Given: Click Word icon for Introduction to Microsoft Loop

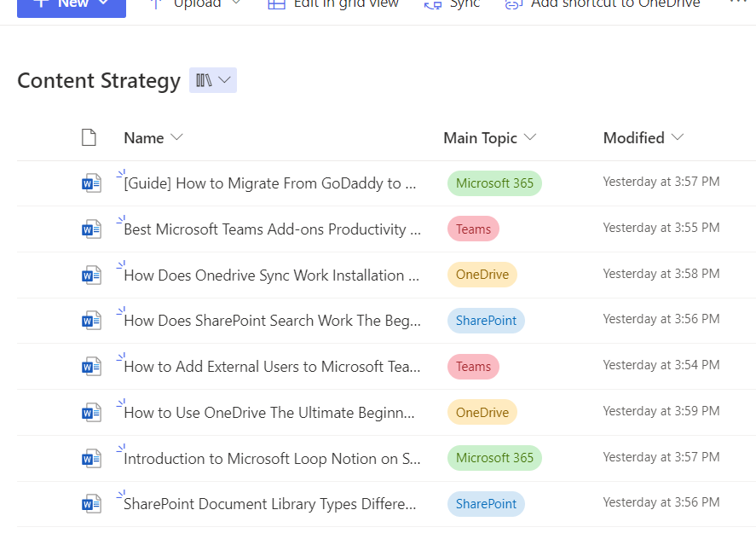Looking at the screenshot, I should pos(91,459).
